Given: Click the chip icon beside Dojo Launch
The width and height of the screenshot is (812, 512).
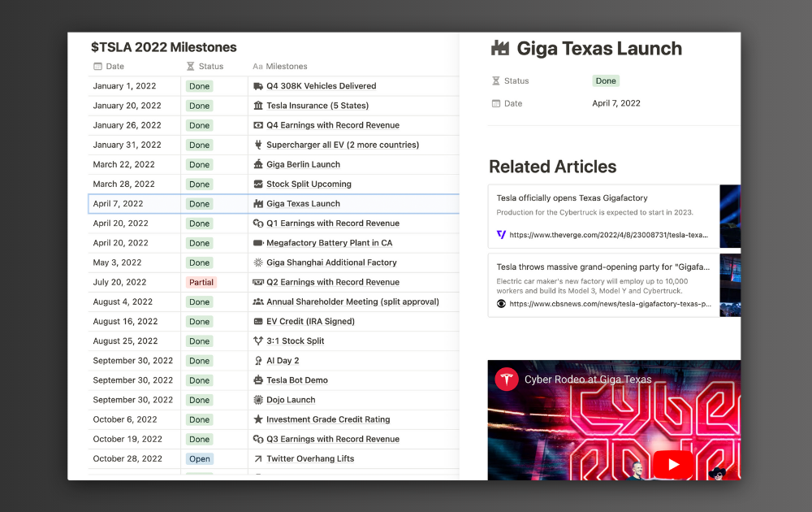Looking at the screenshot, I should pyautogui.click(x=258, y=400).
